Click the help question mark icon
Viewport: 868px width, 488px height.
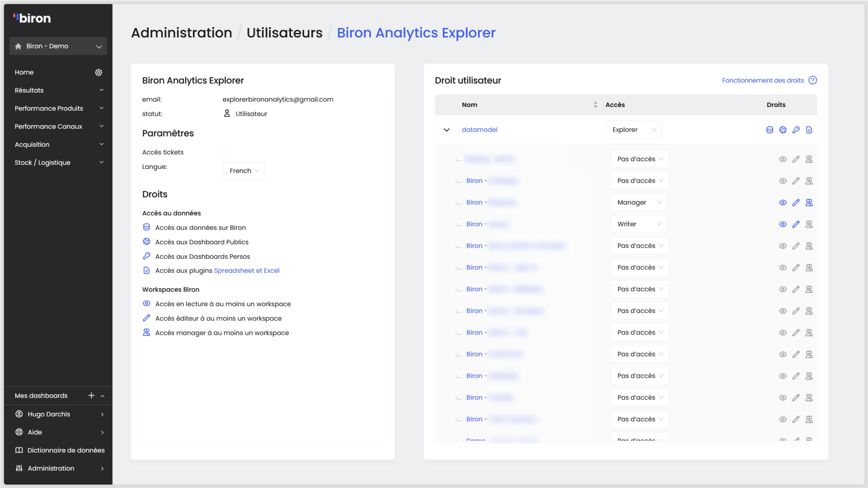pyautogui.click(x=813, y=80)
